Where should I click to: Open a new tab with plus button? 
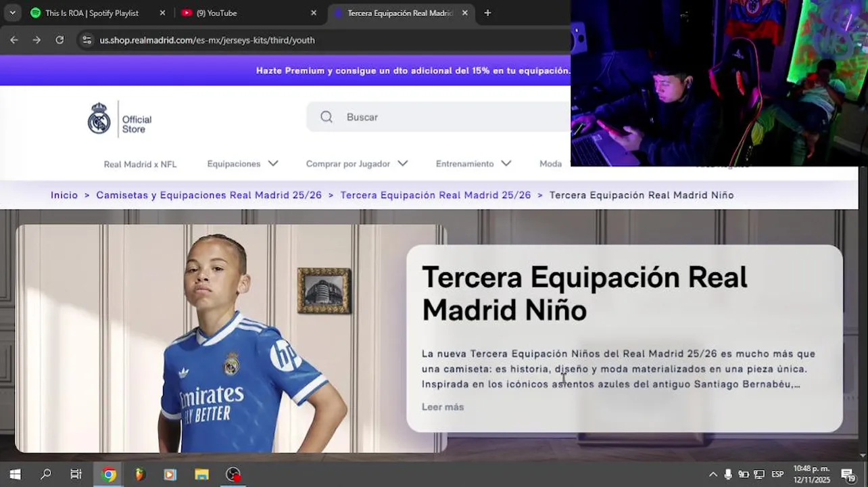487,13
